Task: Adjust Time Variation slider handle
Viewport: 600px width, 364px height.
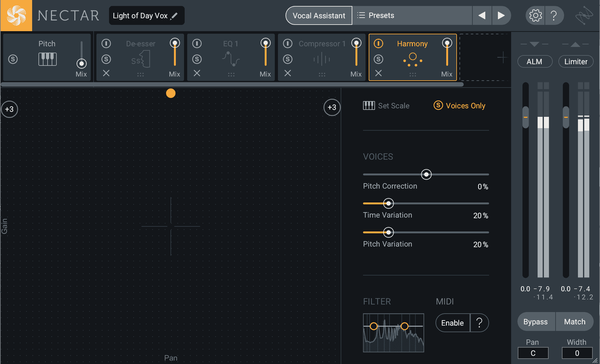Action: tap(389, 203)
